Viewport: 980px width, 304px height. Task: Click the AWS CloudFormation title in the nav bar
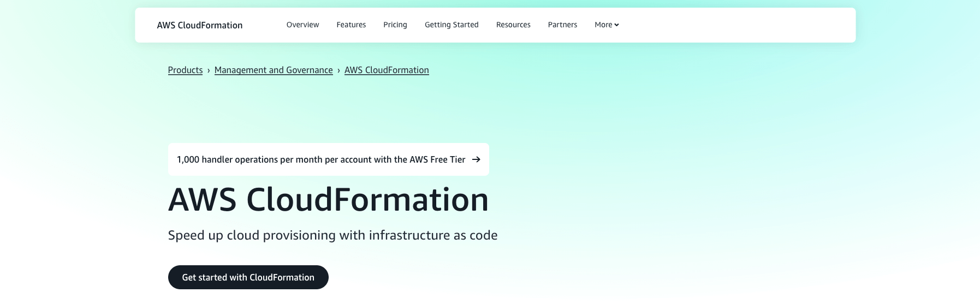[x=200, y=25]
